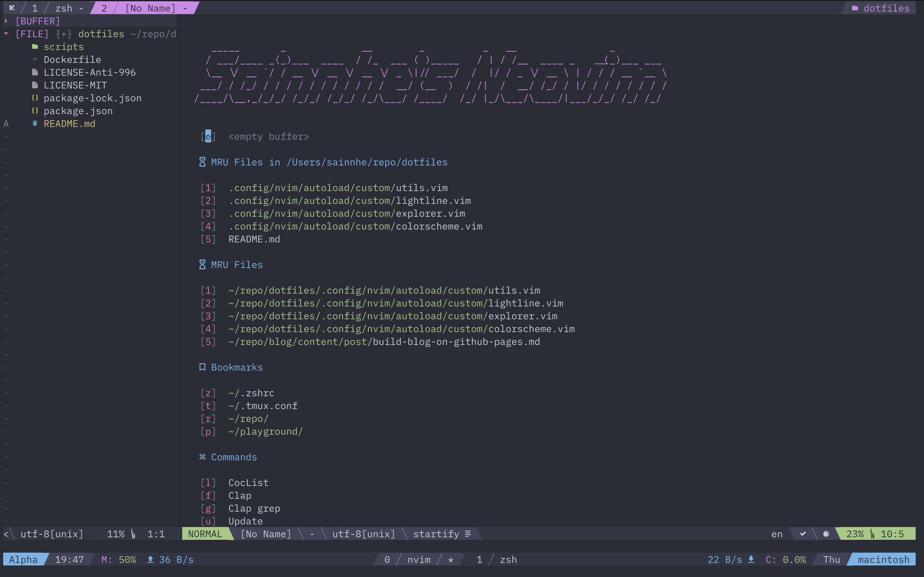
Task: Click the Dockerfile whale icon
Action: pyautogui.click(x=35, y=60)
